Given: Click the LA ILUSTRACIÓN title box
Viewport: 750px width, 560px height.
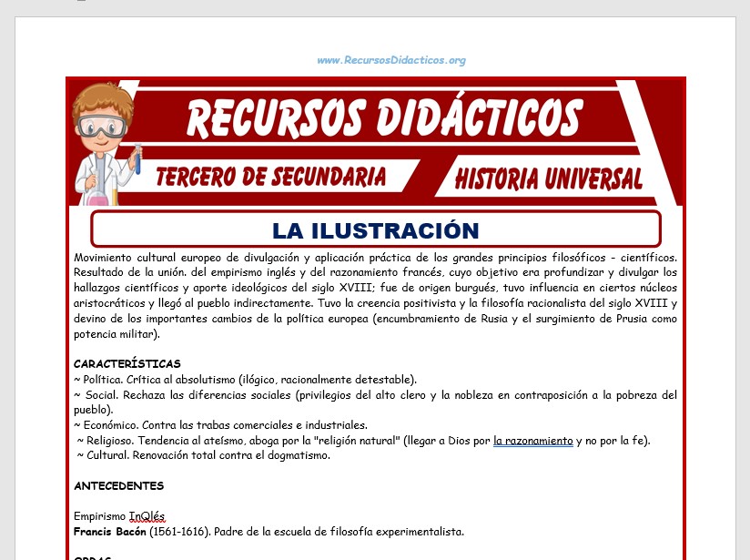Looking at the screenshot, I should tap(376, 229).
